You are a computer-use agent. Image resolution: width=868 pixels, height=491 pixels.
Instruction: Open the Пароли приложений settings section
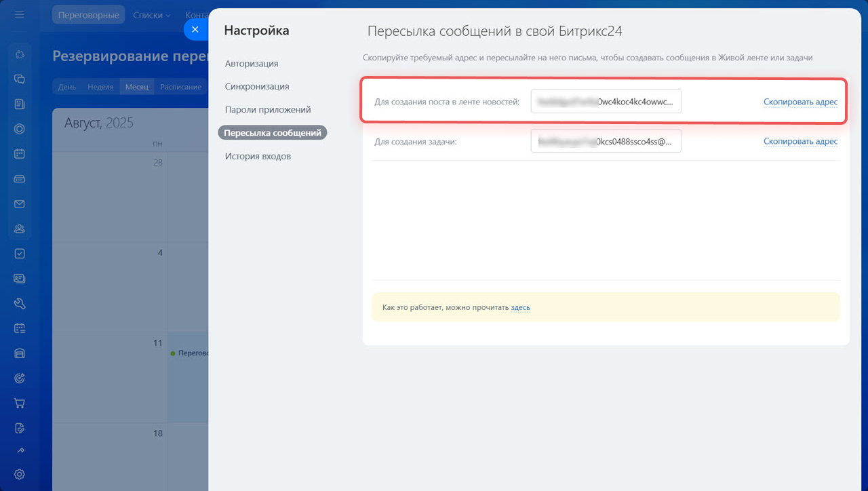(268, 110)
